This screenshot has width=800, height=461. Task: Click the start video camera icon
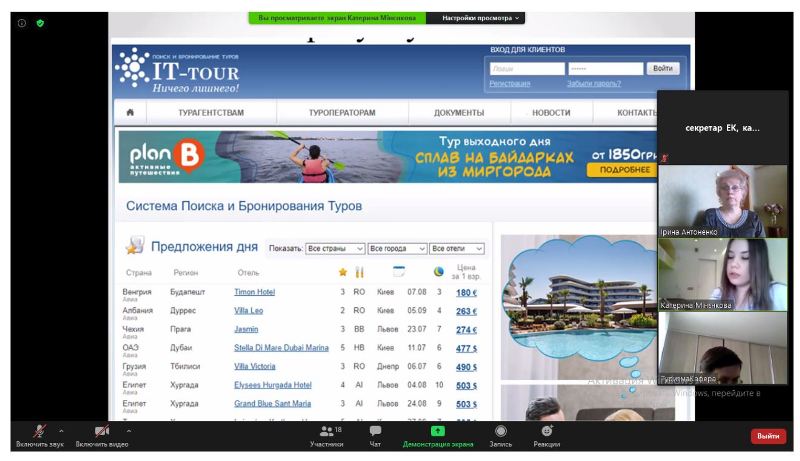point(102,431)
